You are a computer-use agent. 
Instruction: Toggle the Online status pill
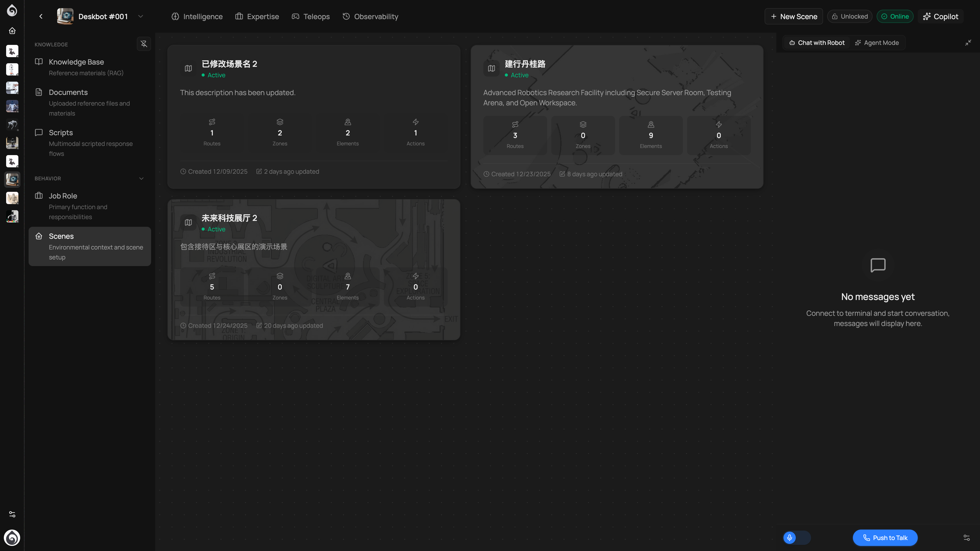point(895,16)
